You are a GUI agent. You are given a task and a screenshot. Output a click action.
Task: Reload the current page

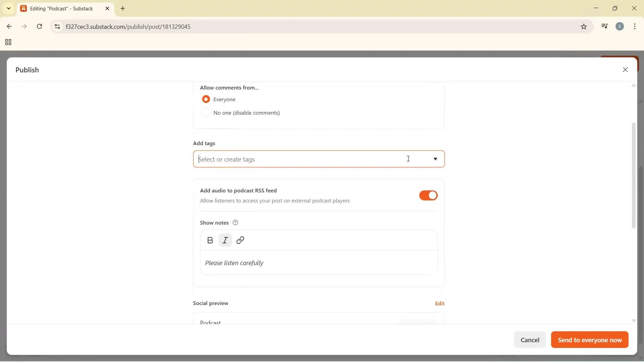pyautogui.click(x=40, y=26)
